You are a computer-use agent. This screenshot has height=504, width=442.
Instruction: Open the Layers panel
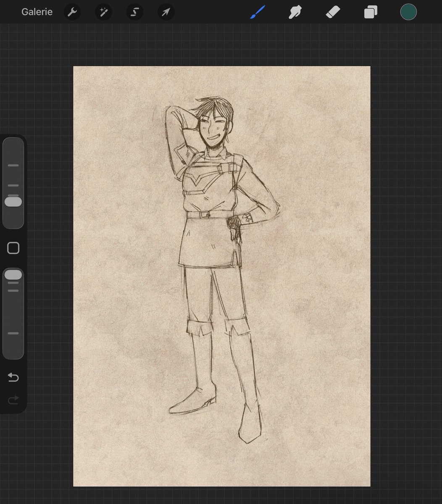(x=371, y=12)
